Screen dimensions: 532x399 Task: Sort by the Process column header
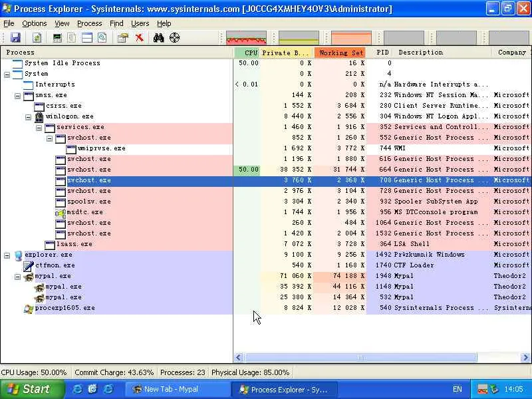(117, 53)
